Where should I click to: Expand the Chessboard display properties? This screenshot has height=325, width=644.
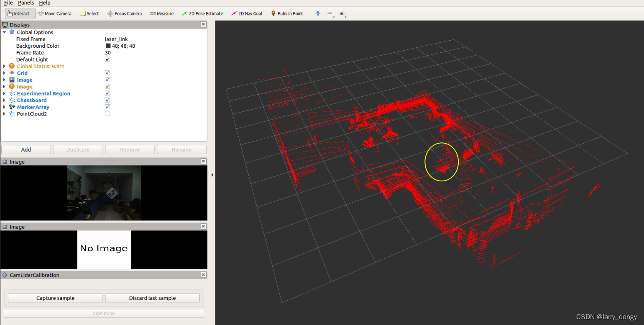click(x=4, y=100)
